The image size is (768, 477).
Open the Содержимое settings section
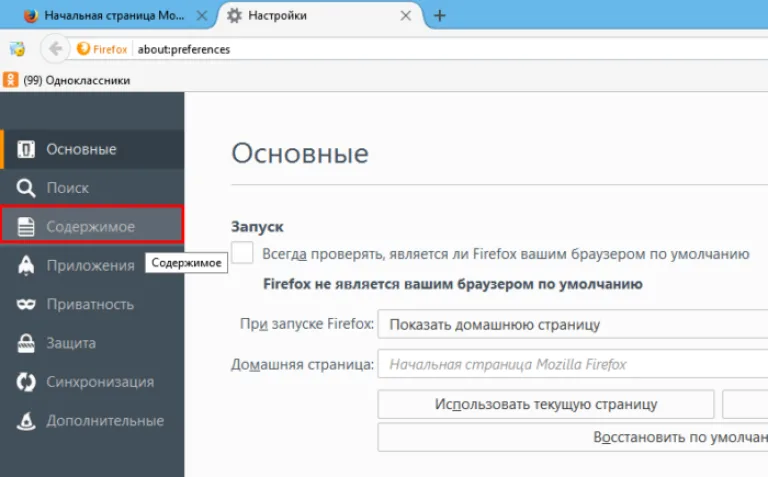[x=92, y=225]
